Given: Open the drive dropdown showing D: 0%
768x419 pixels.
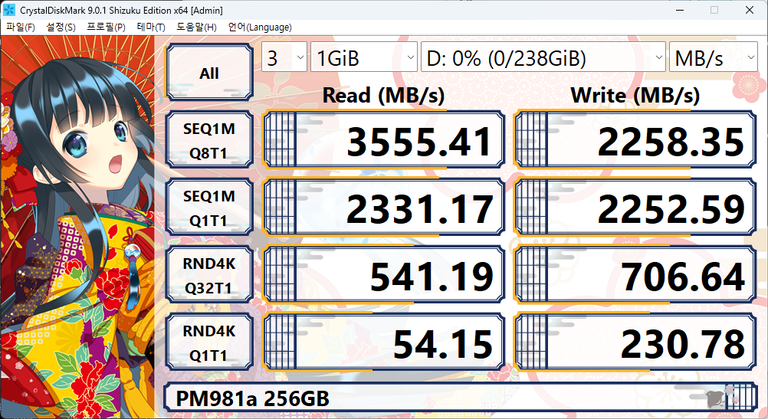Looking at the screenshot, I should [543, 58].
